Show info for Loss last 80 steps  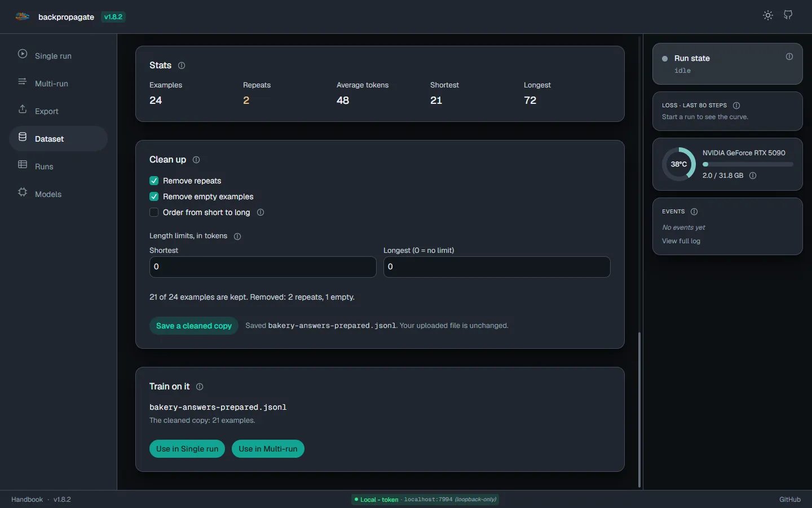pyautogui.click(x=736, y=106)
